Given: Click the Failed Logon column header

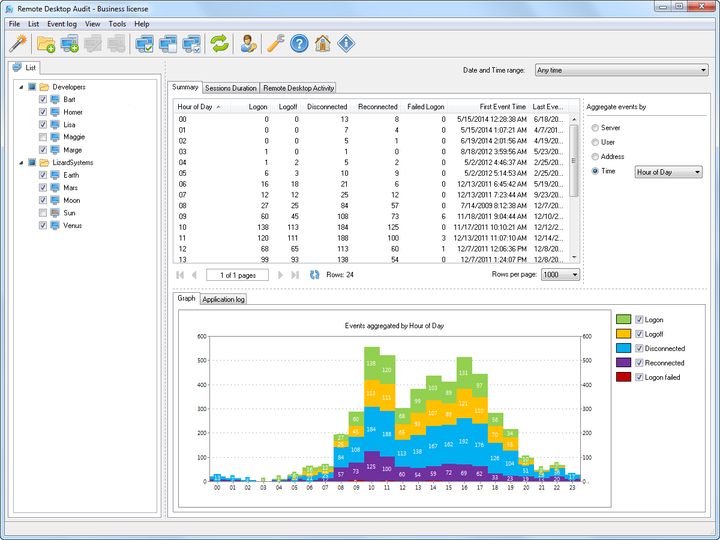Looking at the screenshot, I should pyautogui.click(x=425, y=107).
